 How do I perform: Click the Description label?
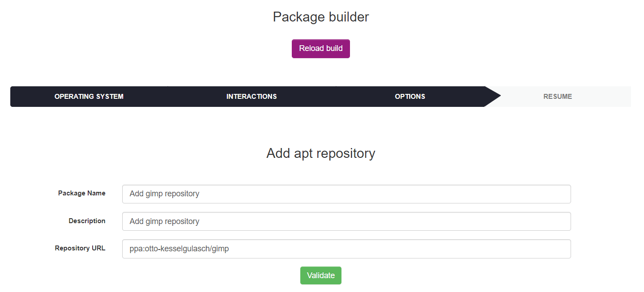point(87,220)
